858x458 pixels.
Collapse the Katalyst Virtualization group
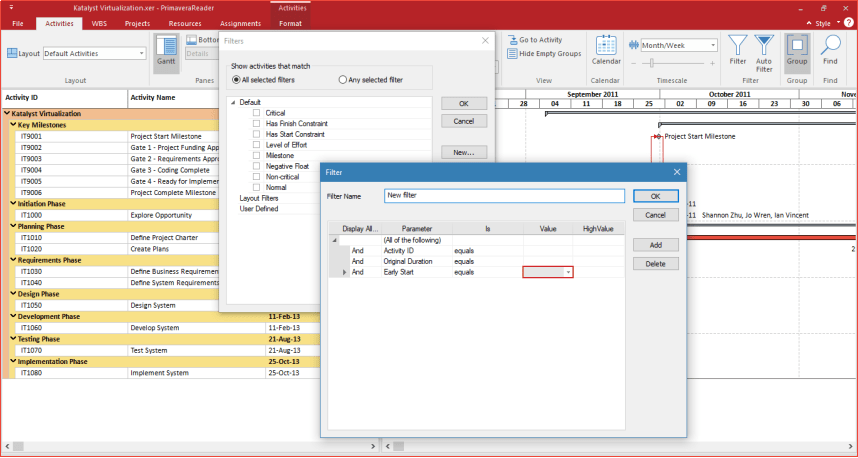click(7, 114)
